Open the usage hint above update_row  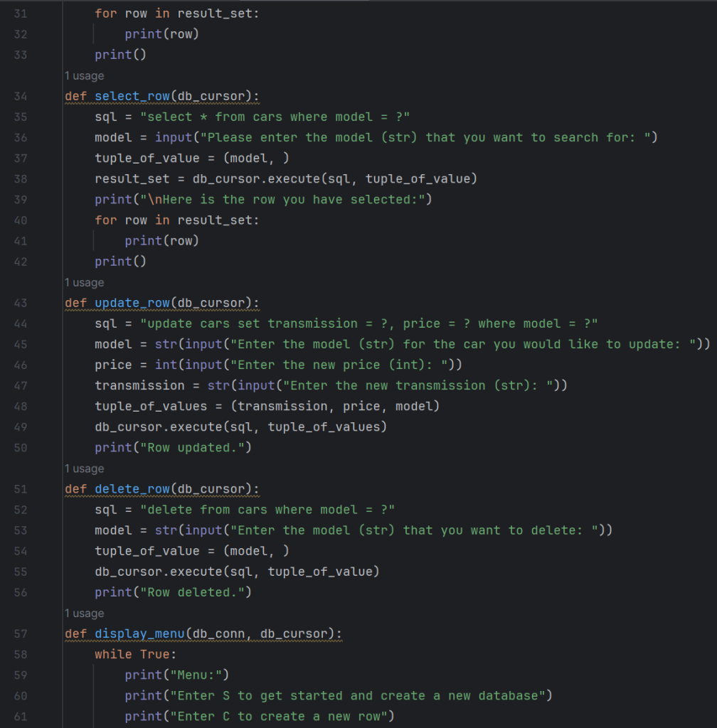(x=84, y=282)
